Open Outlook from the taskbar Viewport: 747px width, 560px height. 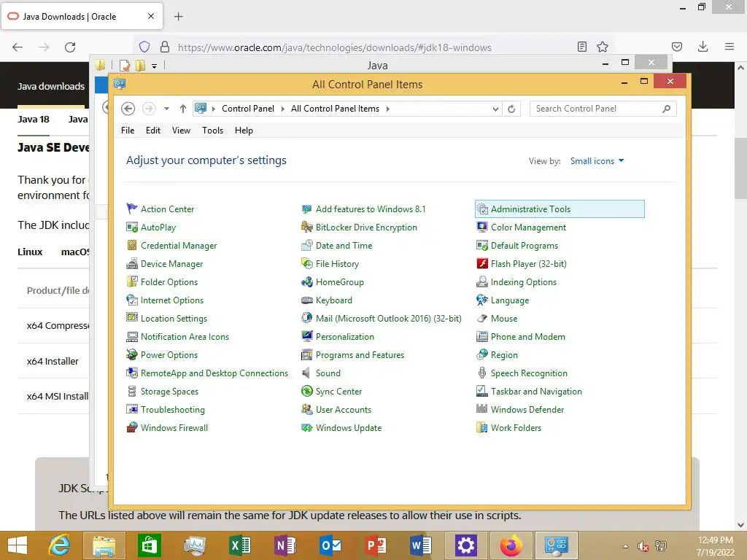click(x=330, y=545)
